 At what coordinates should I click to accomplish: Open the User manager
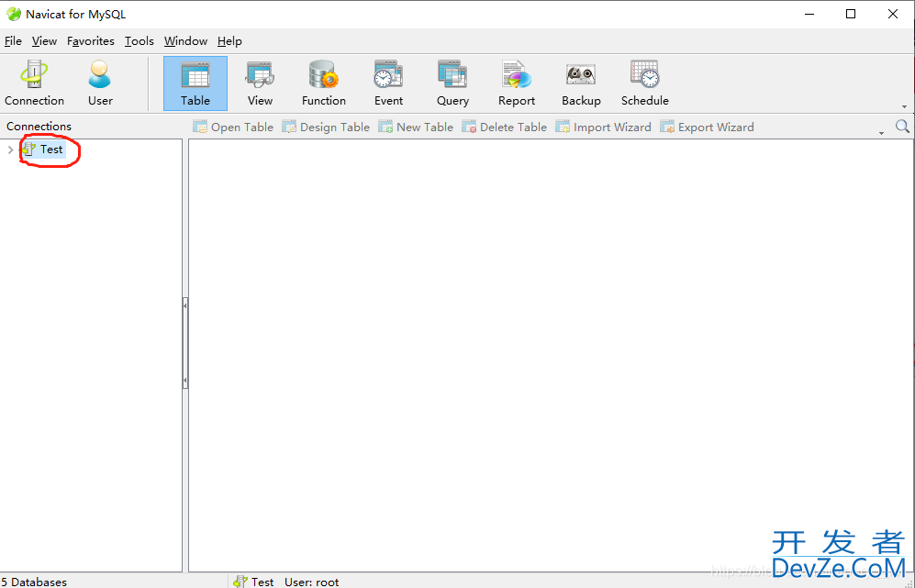100,83
